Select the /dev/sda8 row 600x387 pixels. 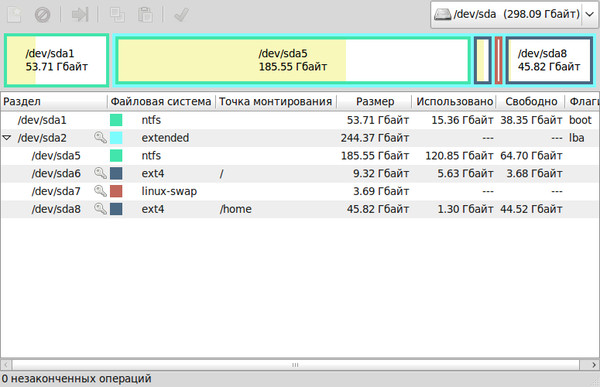pos(300,209)
